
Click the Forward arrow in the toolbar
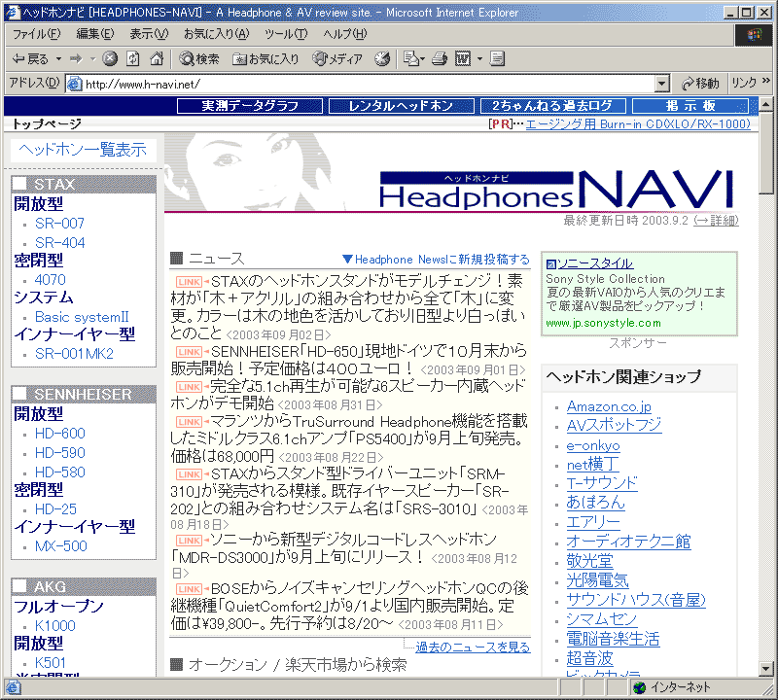click(x=76, y=59)
